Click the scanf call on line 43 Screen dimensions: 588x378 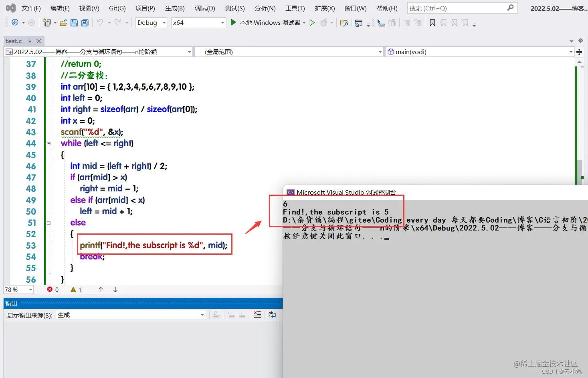pos(92,132)
